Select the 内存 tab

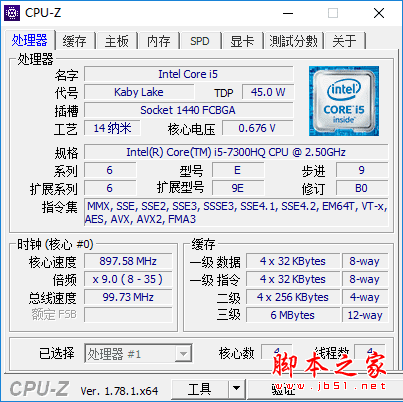click(159, 41)
